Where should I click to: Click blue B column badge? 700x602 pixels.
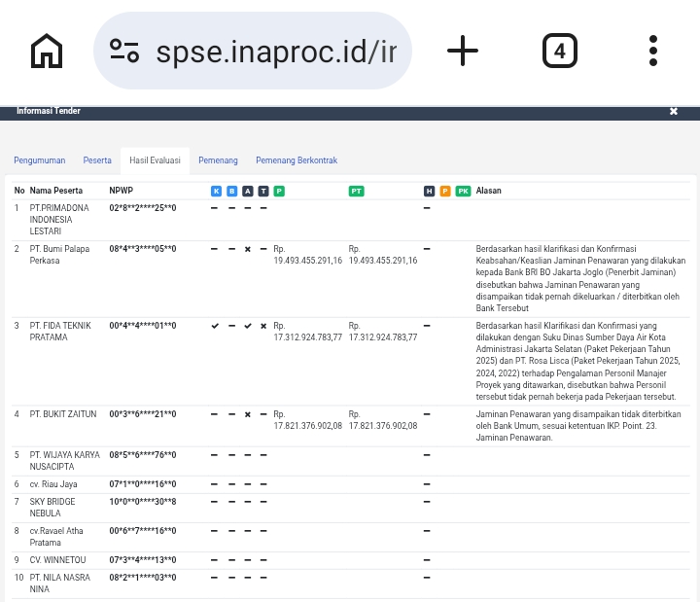point(231,192)
